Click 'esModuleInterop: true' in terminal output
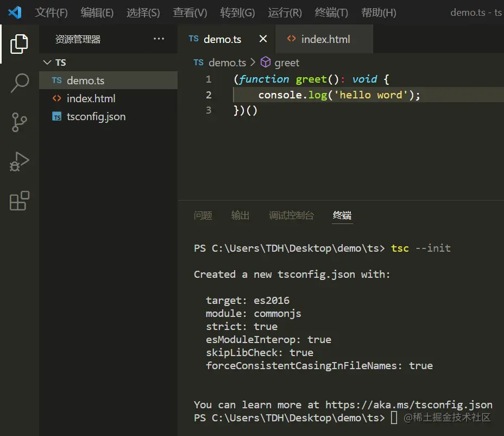 click(x=268, y=339)
